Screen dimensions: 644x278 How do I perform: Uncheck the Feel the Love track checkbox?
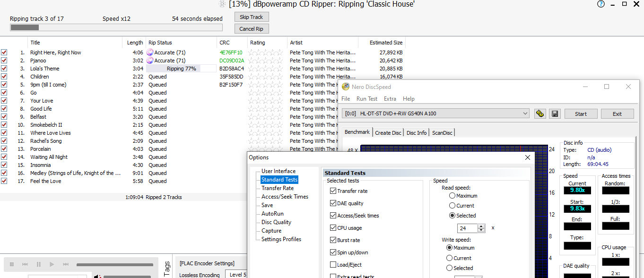point(4,181)
